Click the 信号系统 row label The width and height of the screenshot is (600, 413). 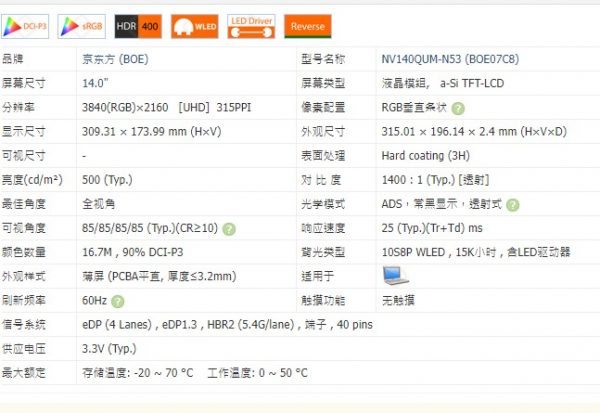coord(24,325)
